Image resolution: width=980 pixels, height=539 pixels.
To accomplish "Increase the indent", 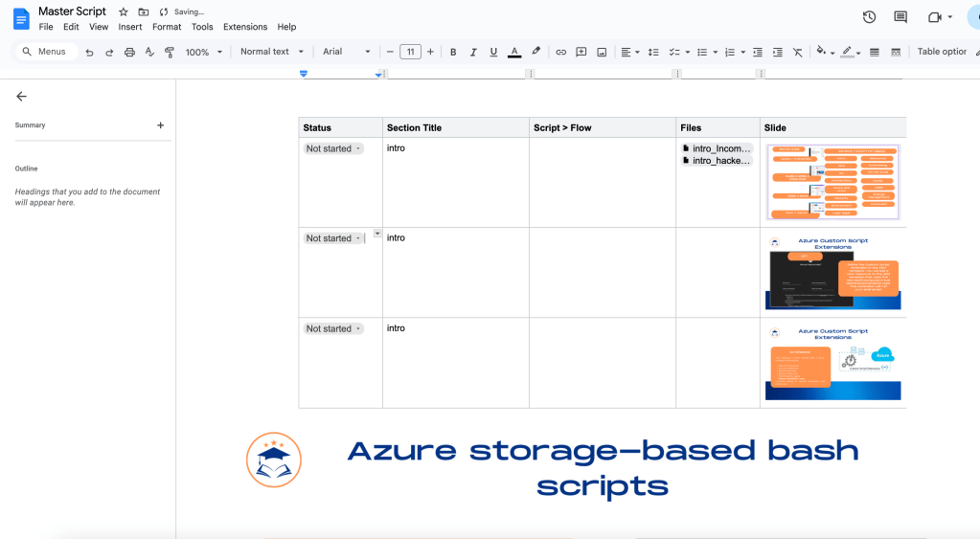I will tap(778, 53).
